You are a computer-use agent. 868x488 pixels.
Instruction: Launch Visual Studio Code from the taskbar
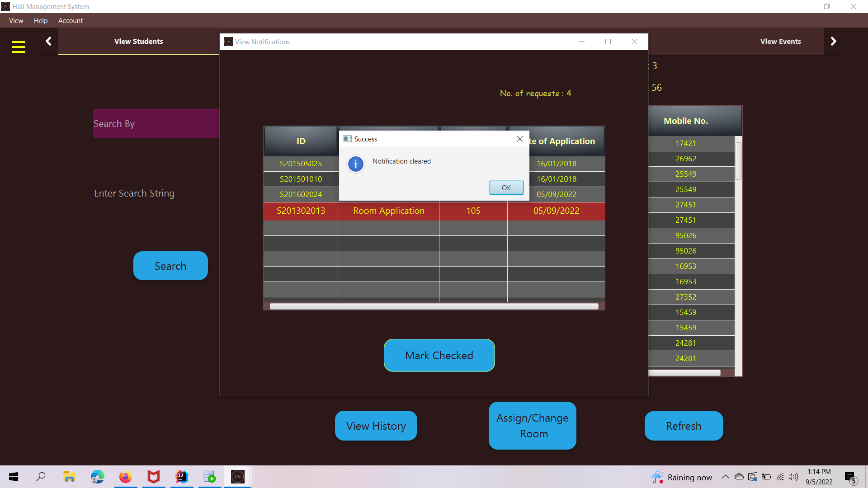209,476
